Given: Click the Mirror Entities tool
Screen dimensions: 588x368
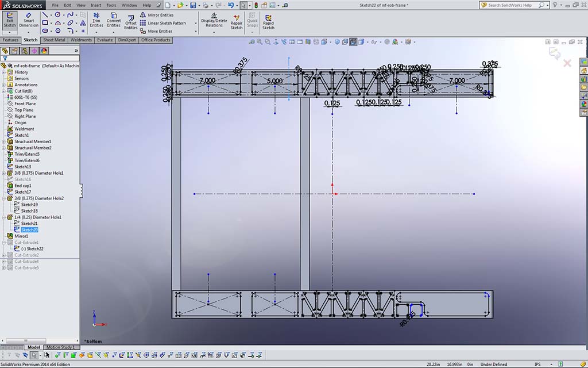Looking at the screenshot, I should pos(160,15).
